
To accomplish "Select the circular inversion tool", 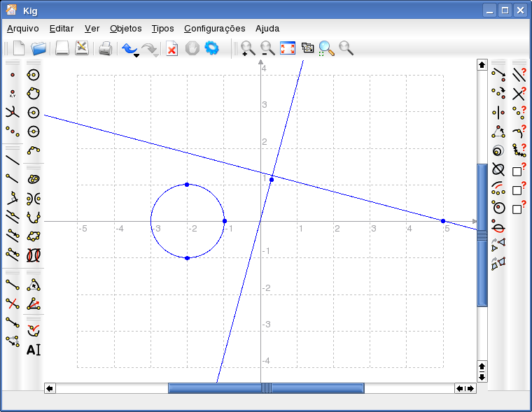I will tap(498, 208).
